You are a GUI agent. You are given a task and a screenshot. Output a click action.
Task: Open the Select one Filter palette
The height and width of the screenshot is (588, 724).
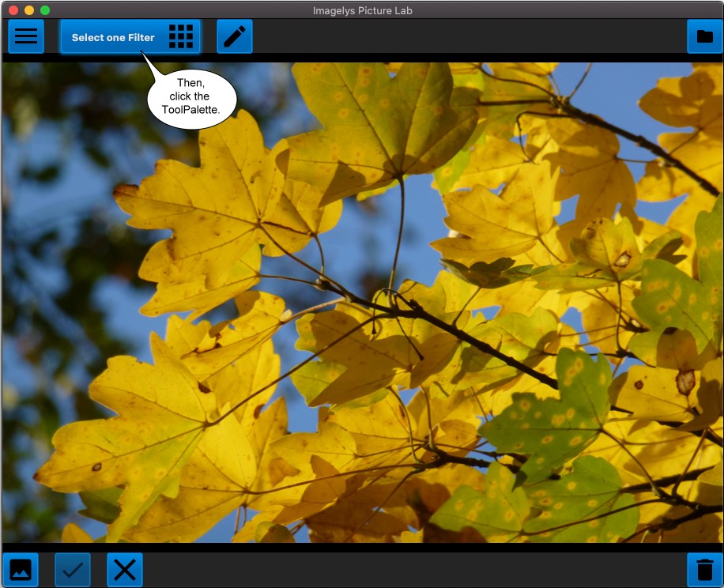pos(130,36)
